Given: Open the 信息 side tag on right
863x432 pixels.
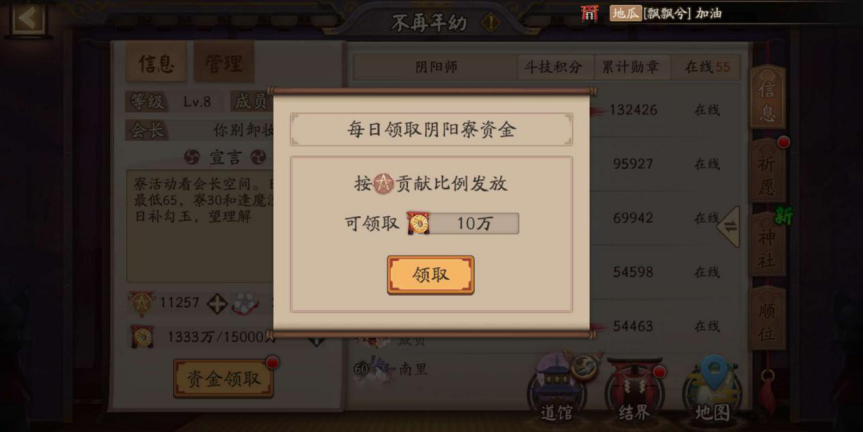Looking at the screenshot, I should [x=767, y=97].
